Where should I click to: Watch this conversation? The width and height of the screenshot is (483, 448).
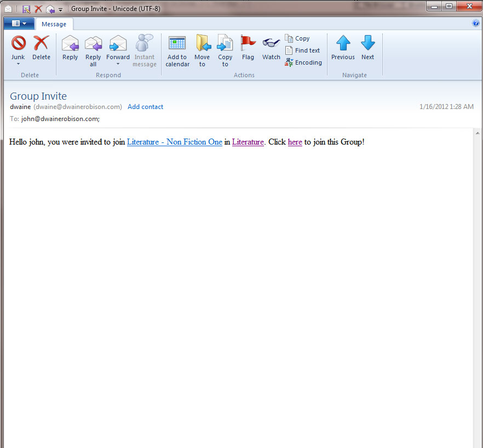(x=271, y=48)
